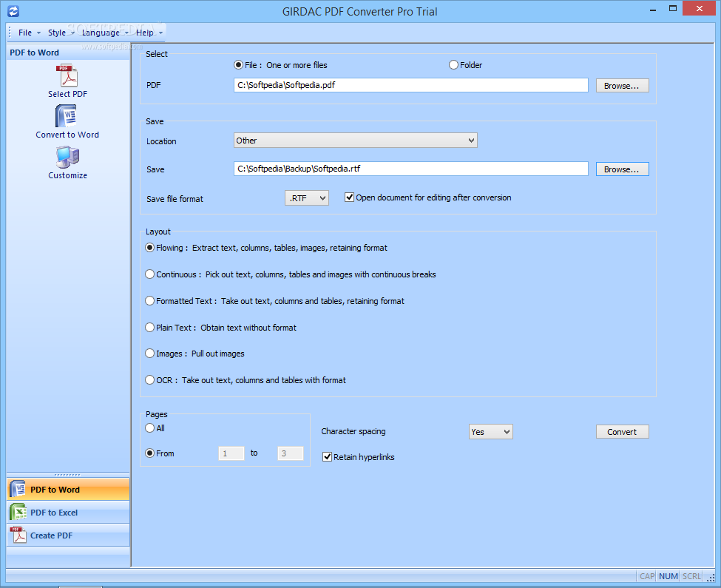Open the Style menu
This screenshot has width=721, height=588.
coord(61,33)
